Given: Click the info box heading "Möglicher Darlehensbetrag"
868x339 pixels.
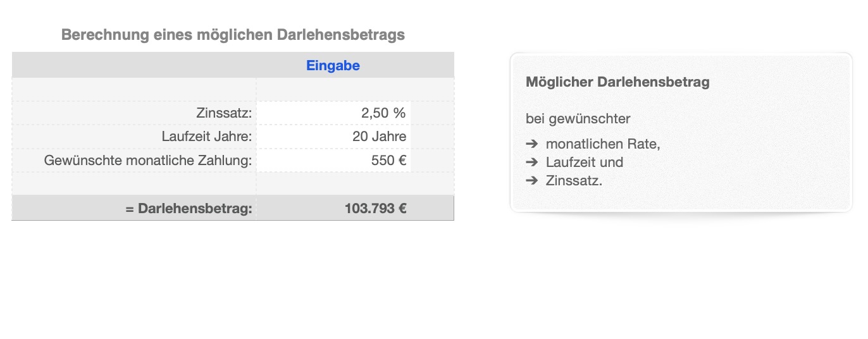Looking at the screenshot, I should 617,82.
